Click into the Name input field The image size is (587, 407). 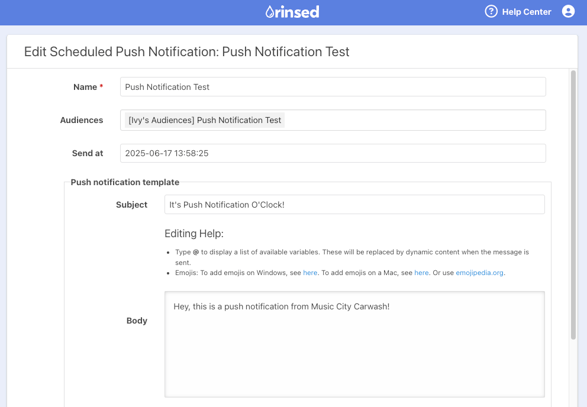click(333, 87)
